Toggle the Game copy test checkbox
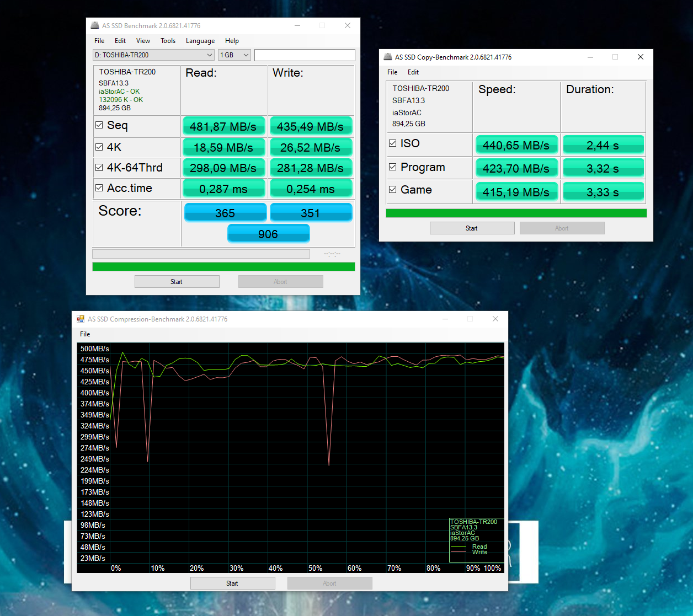The image size is (693, 616). 393,190
